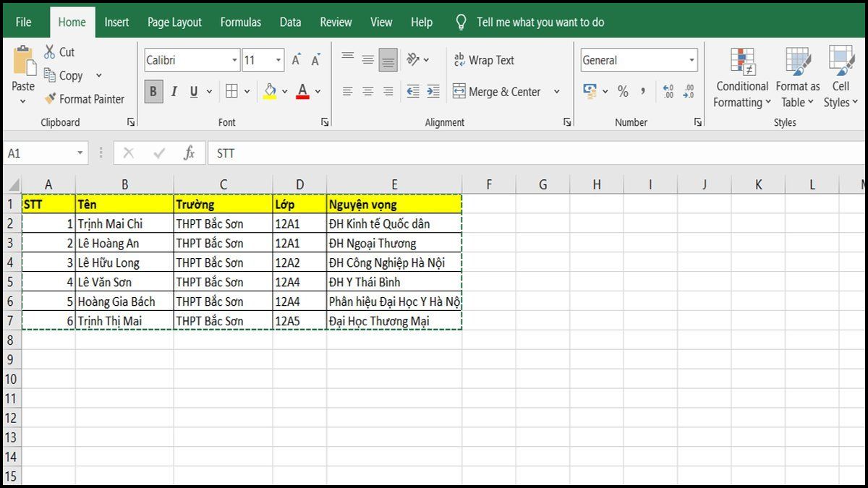The width and height of the screenshot is (868, 488).
Task: Decrease font size with the smaller A icon
Action: pos(315,61)
